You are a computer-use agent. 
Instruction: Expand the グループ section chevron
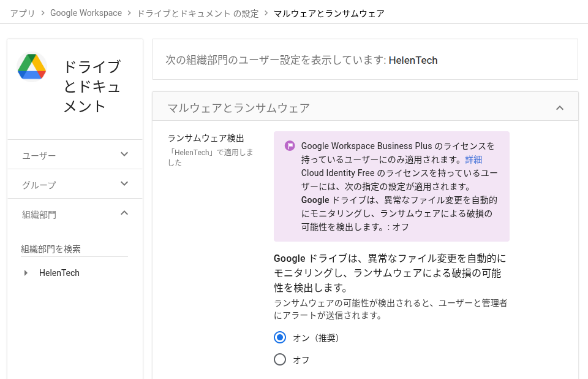pos(124,184)
